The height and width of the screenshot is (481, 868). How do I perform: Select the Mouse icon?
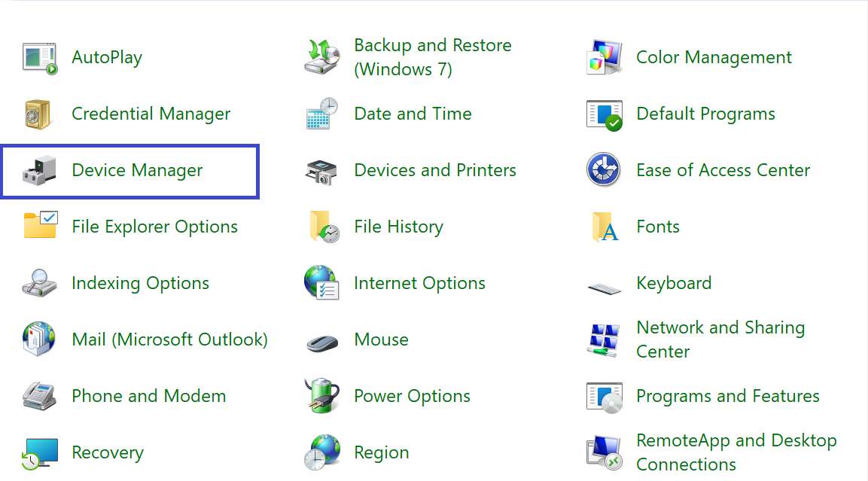pos(322,341)
